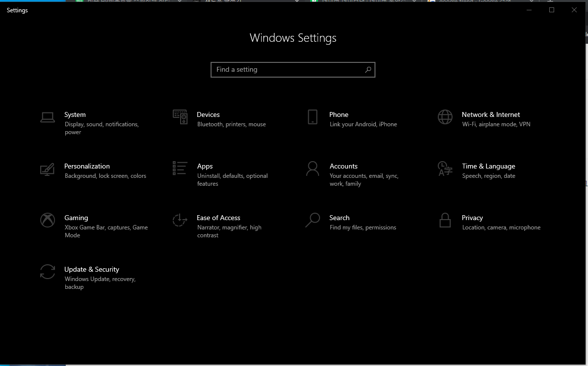
Task: Click 'Windows Update, recovery, backup' text
Action: pos(100,283)
